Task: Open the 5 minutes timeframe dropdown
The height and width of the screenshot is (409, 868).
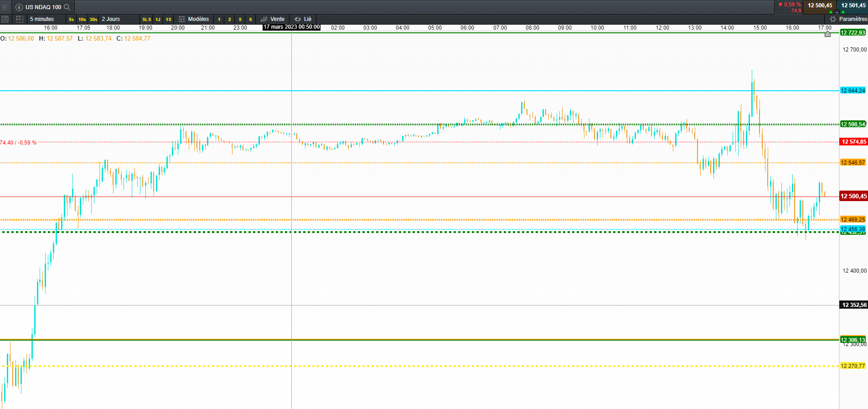Action: pyautogui.click(x=42, y=19)
